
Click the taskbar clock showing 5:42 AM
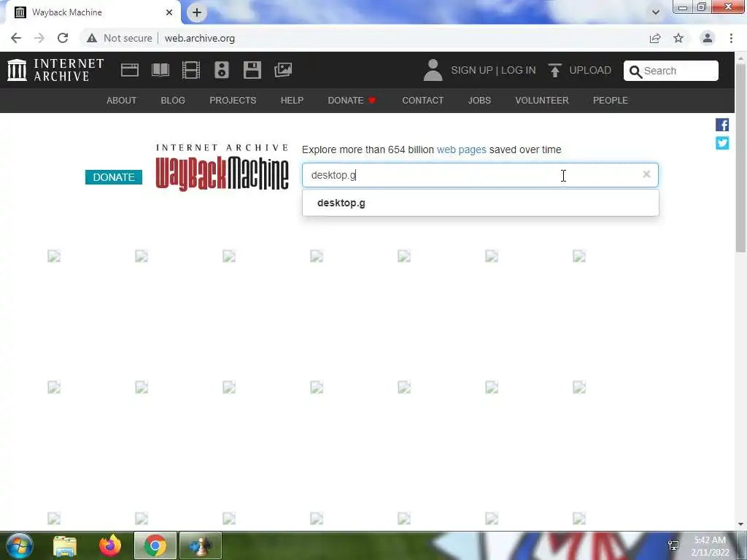710,546
